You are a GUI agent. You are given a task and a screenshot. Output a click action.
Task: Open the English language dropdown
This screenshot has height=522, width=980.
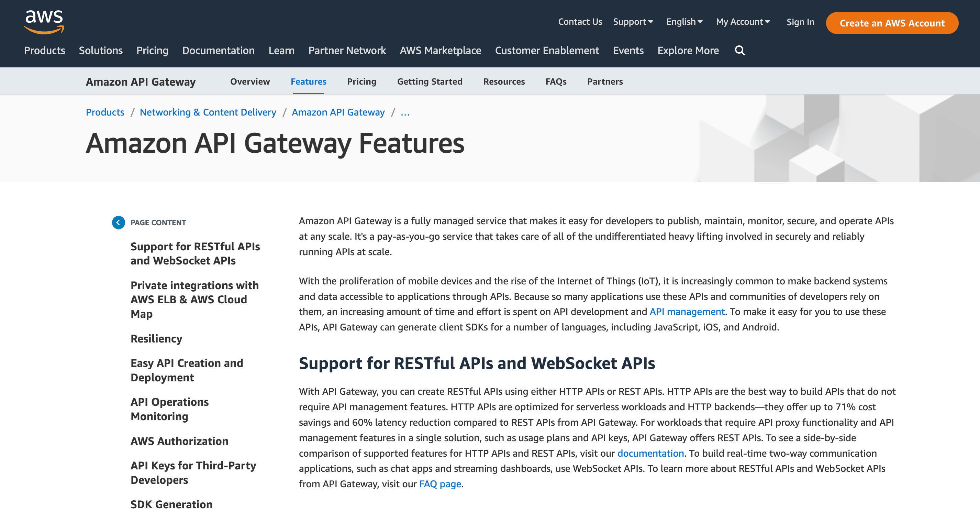click(x=684, y=21)
